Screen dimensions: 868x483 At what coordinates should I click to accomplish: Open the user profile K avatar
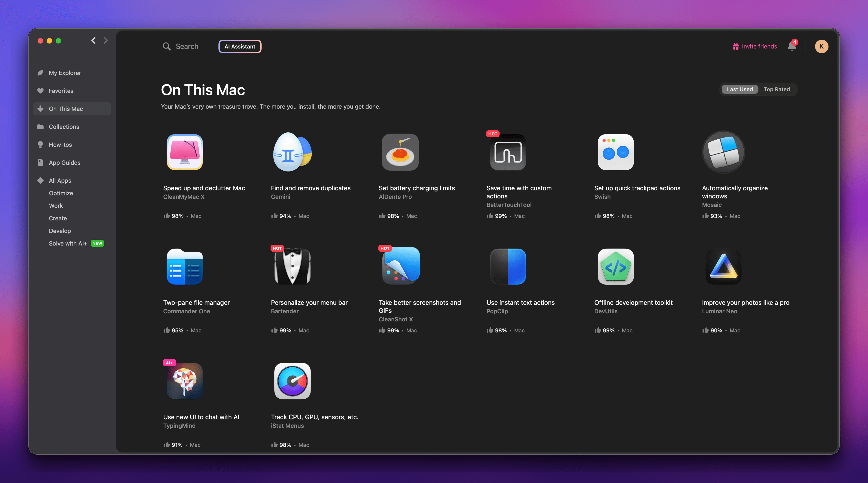821,46
